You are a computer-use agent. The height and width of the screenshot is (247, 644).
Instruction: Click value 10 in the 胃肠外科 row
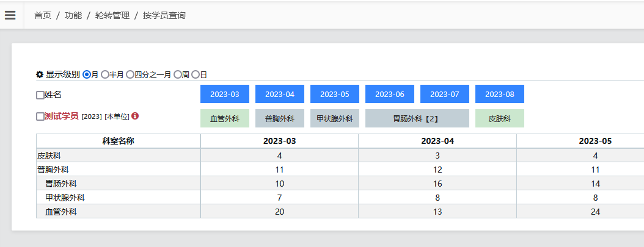[279, 184]
